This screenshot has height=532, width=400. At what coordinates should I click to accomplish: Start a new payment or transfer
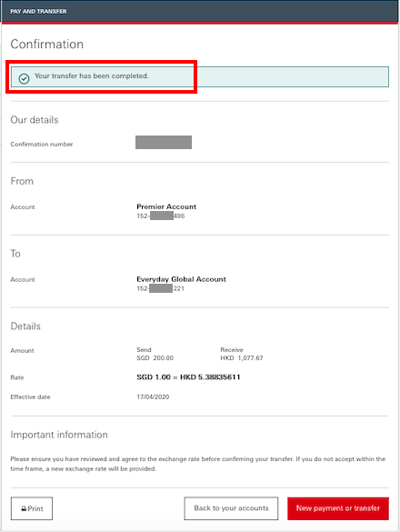pyautogui.click(x=338, y=508)
